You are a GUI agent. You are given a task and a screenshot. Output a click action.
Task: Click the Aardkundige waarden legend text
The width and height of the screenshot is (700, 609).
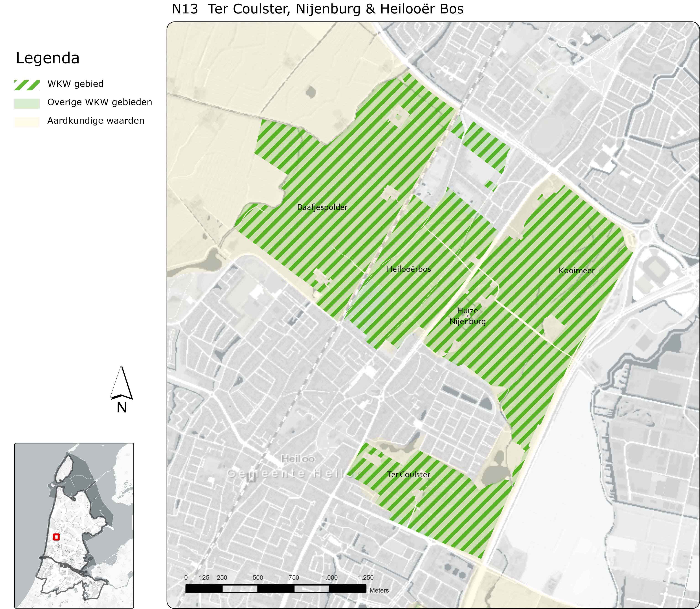coord(96,121)
